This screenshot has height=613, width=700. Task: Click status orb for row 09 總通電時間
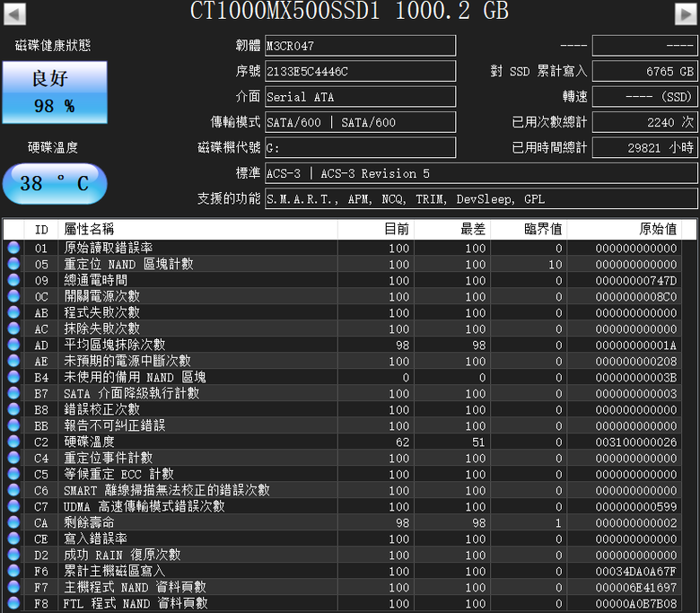click(13, 279)
